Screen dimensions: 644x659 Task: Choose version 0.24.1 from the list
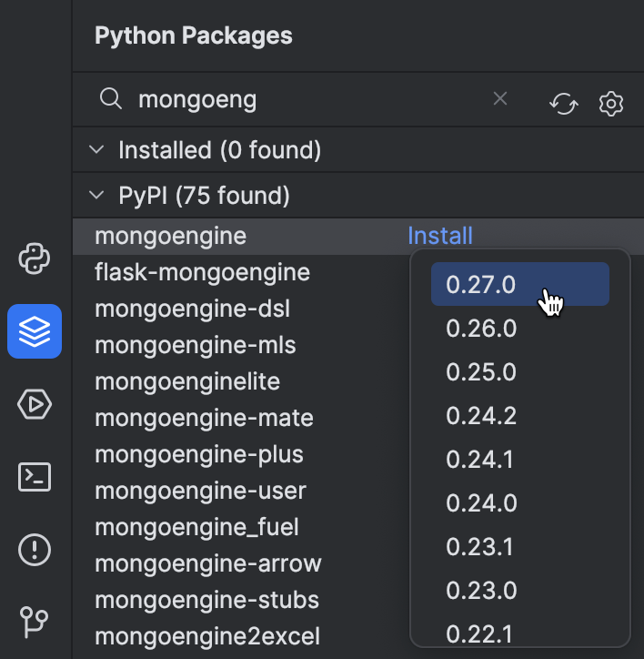pos(520,459)
